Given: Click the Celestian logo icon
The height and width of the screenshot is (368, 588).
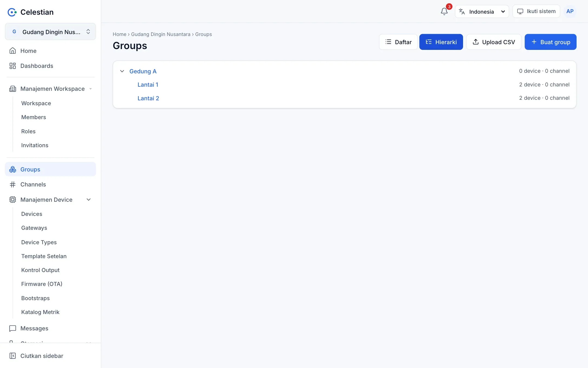Looking at the screenshot, I should click(12, 12).
